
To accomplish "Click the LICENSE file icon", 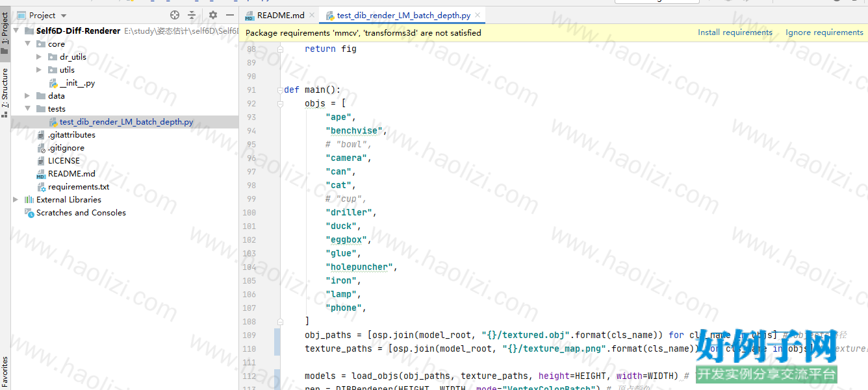I will 41,161.
